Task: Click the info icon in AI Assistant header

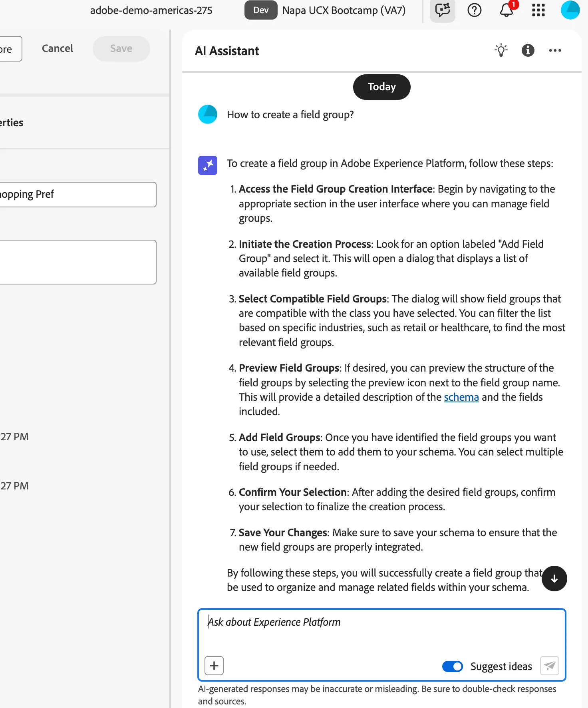Action: 528,50
